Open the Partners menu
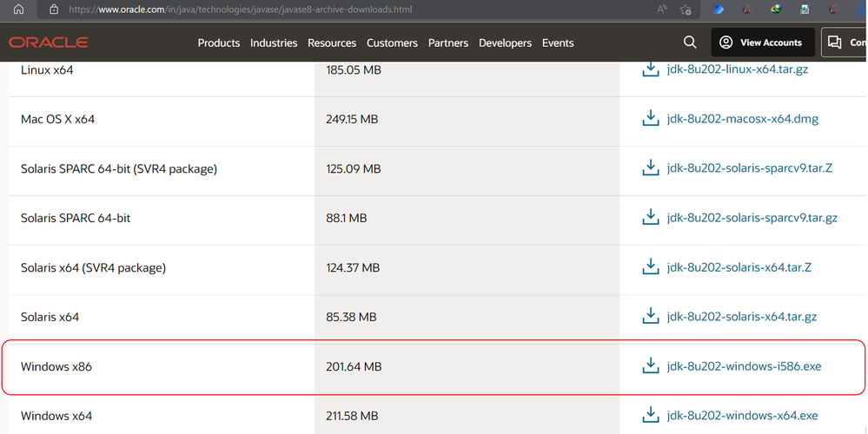This screenshot has width=868, height=434. tap(447, 43)
